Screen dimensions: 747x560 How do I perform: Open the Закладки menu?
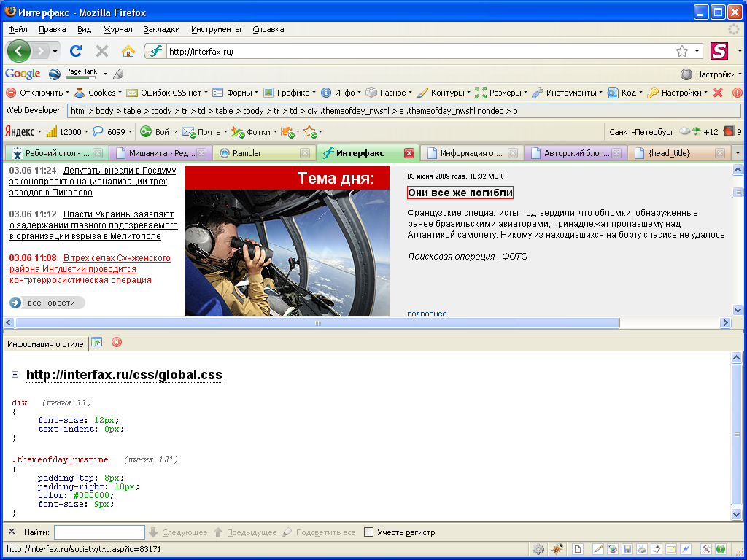point(162,29)
